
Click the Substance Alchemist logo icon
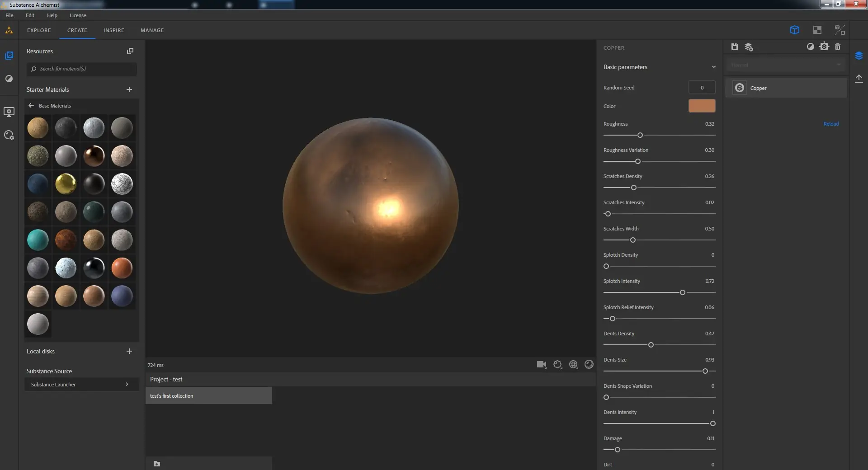9,30
